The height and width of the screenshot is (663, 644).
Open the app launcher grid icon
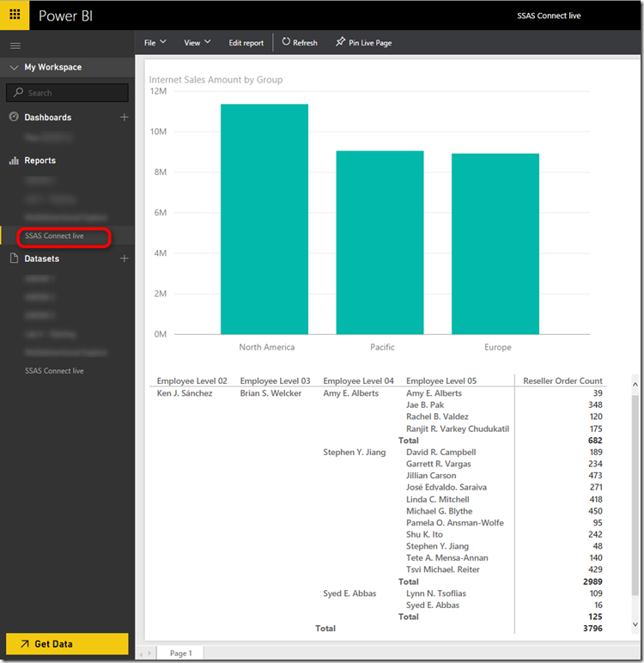point(15,15)
